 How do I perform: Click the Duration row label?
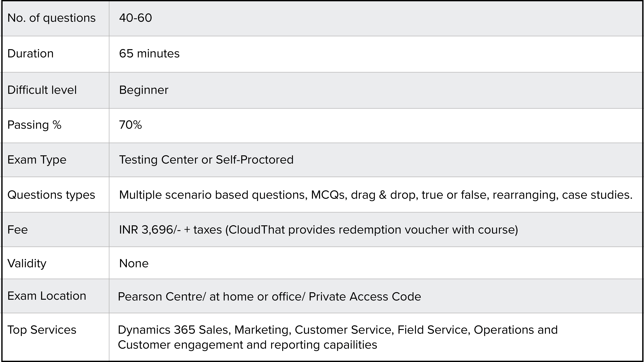click(31, 53)
